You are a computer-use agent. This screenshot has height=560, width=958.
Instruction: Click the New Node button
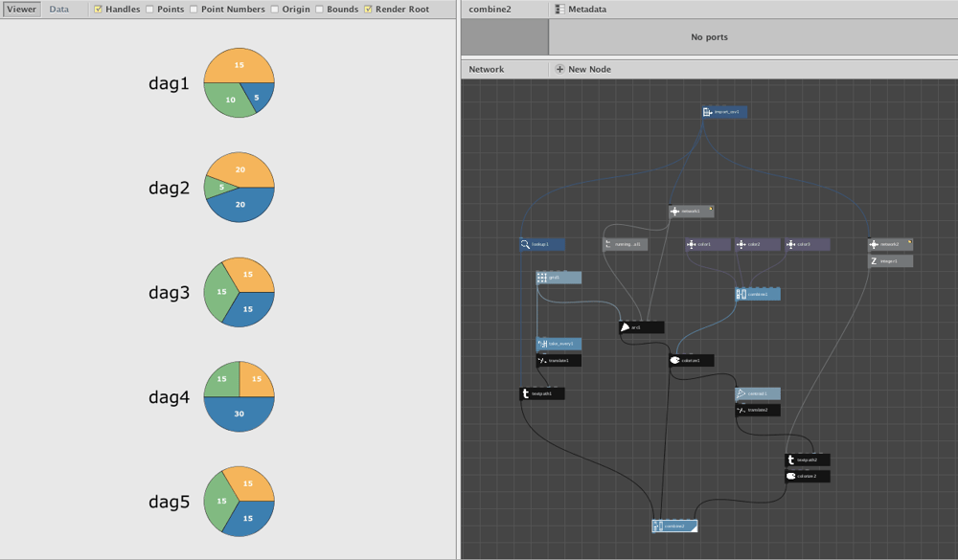tap(582, 69)
